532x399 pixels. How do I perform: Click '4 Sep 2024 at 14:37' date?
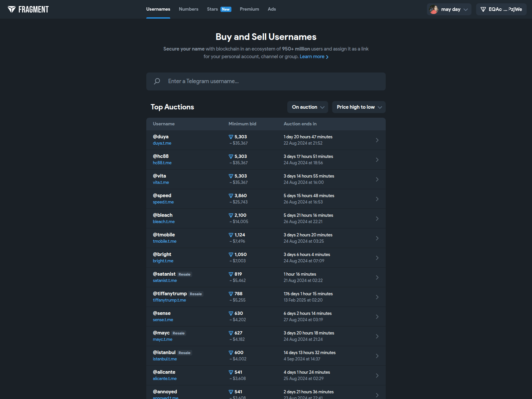(x=302, y=359)
